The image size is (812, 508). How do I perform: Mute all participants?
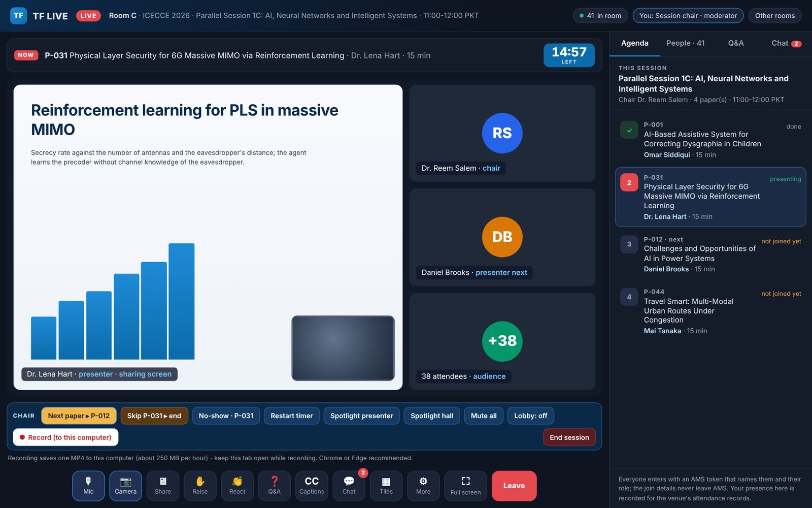pos(484,416)
